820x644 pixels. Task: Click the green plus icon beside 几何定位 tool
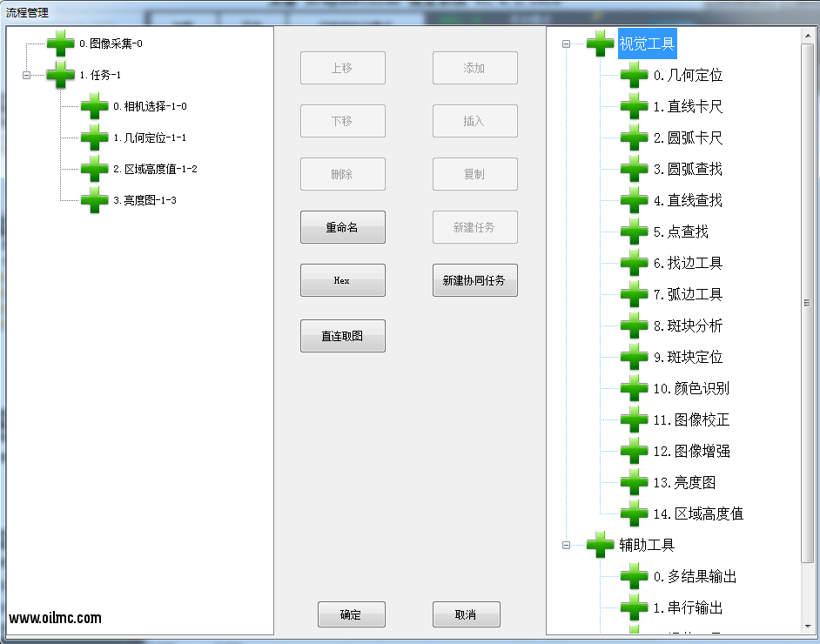point(634,76)
